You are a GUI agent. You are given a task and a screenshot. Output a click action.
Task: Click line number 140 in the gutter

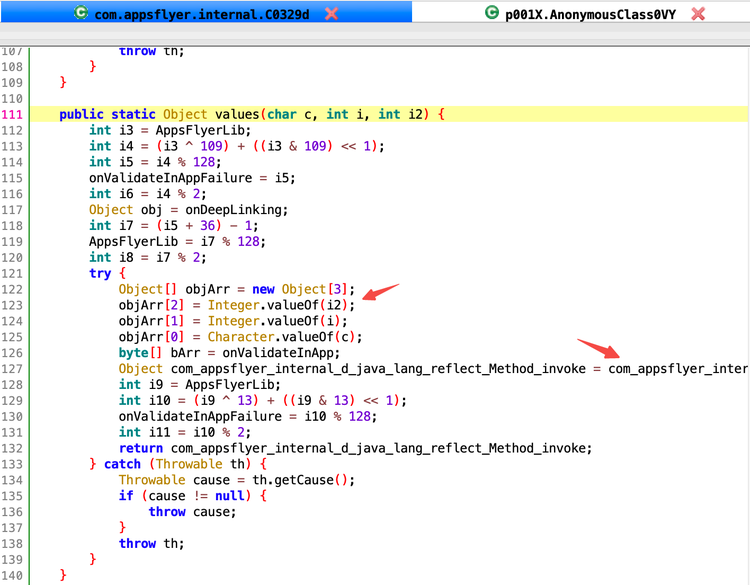[x=12, y=576]
